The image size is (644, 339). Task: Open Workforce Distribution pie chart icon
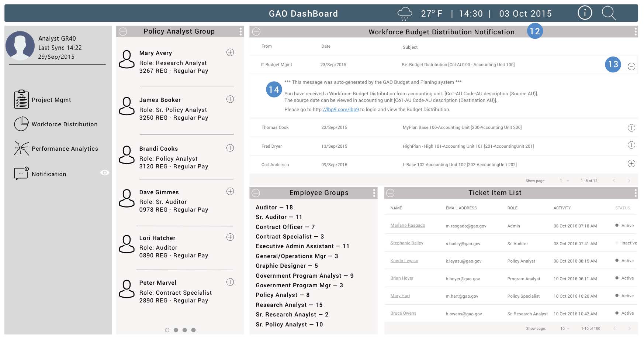pos(21,124)
